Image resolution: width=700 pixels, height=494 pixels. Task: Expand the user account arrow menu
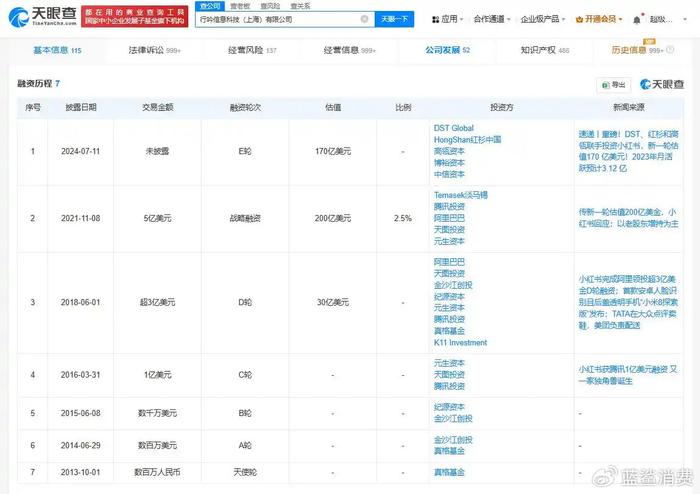685,20
